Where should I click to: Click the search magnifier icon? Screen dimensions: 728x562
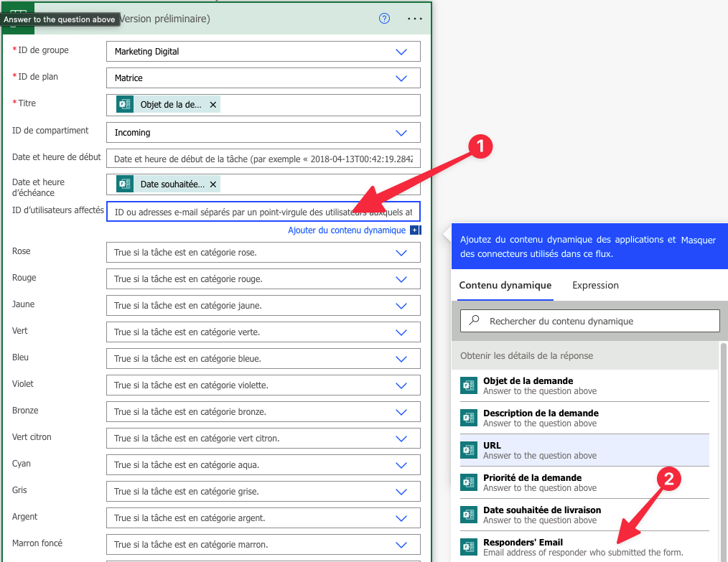tap(474, 321)
